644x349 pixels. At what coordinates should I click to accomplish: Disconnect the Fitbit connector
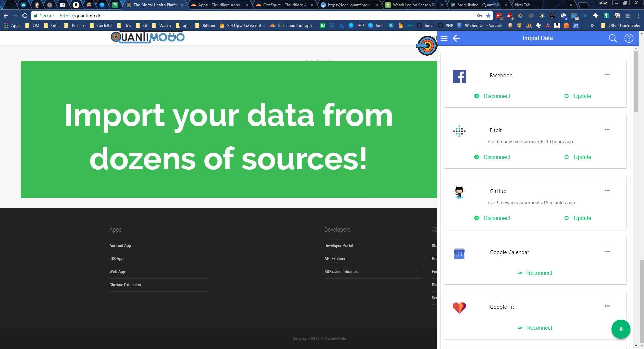click(492, 157)
